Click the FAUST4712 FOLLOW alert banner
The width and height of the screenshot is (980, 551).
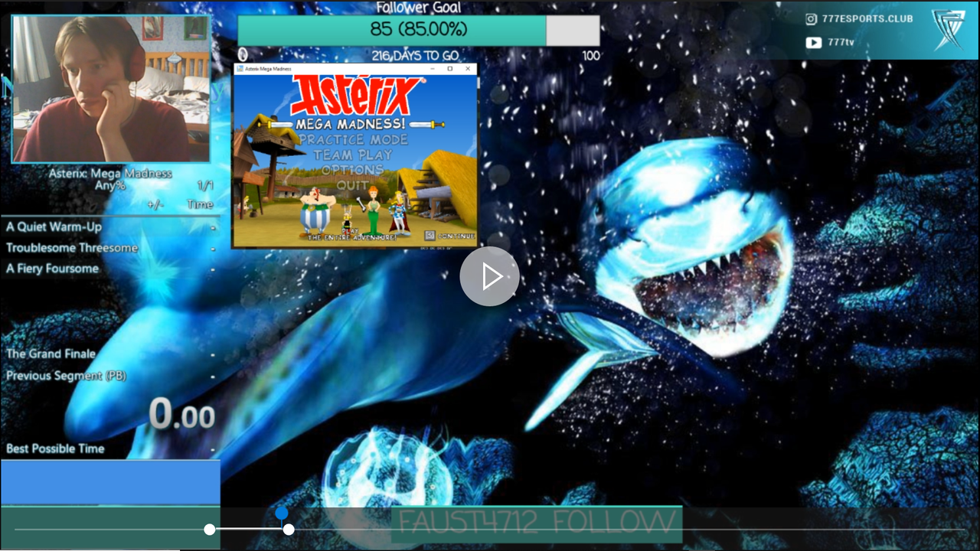pos(537,524)
